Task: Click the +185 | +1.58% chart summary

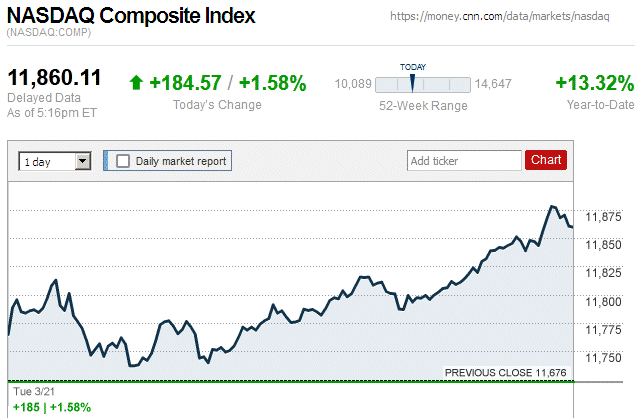Action: tap(51, 407)
